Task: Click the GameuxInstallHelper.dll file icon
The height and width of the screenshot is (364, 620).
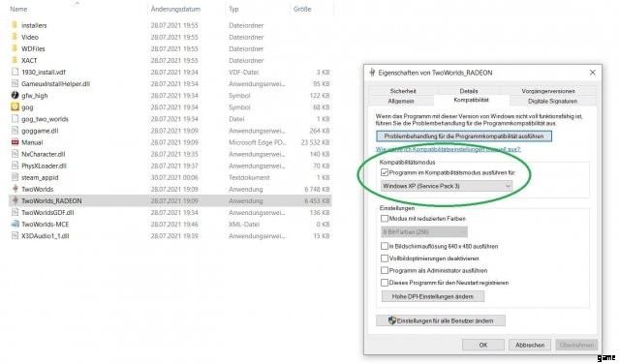Action: [15, 84]
